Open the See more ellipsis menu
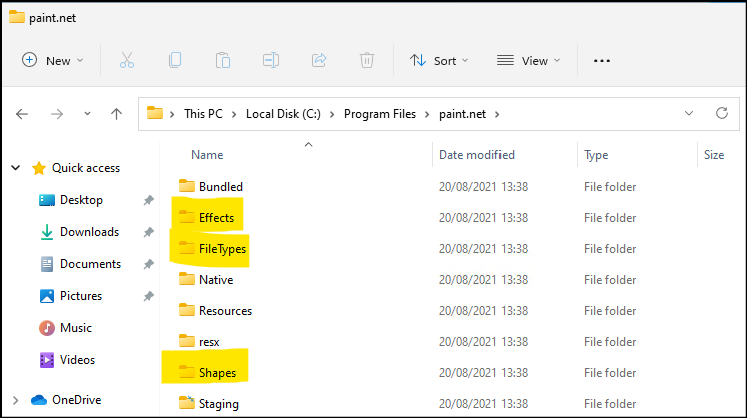This screenshot has height=418, width=747. [x=601, y=60]
